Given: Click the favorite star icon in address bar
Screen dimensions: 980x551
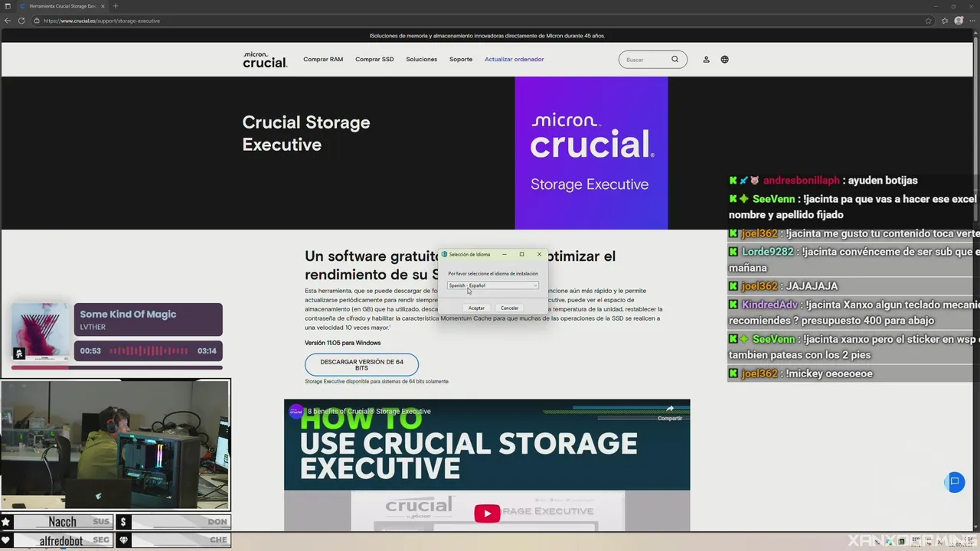Looking at the screenshot, I should (x=929, y=21).
